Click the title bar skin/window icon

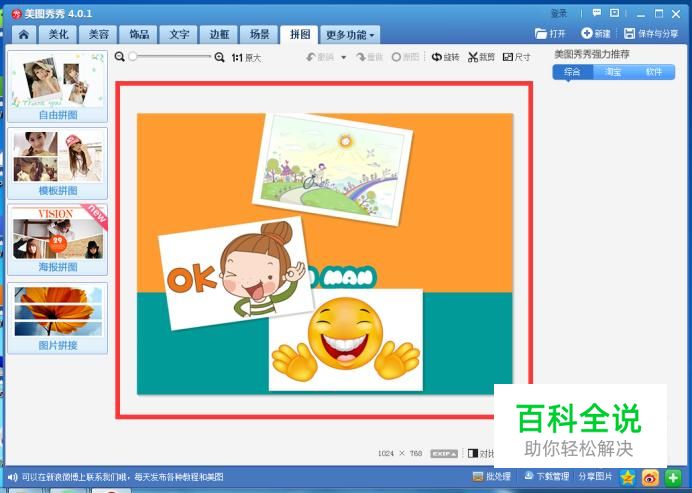click(614, 13)
